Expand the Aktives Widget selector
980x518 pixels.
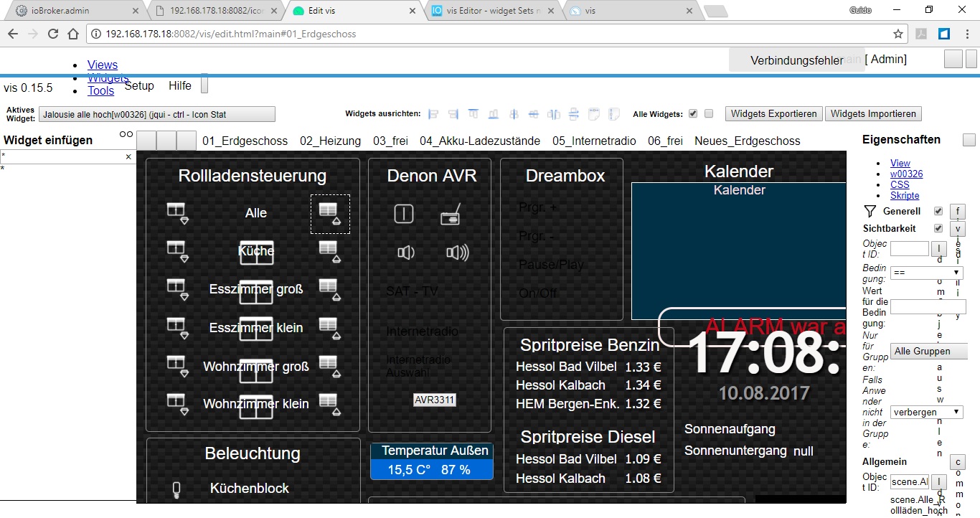tap(157, 114)
